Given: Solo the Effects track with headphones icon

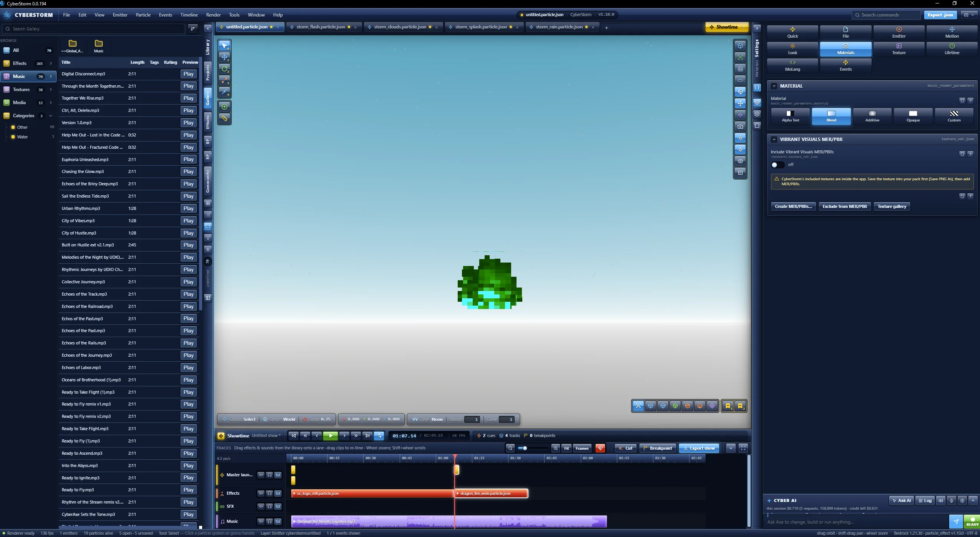Looking at the screenshot, I should pyautogui.click(x=269, y=493).
